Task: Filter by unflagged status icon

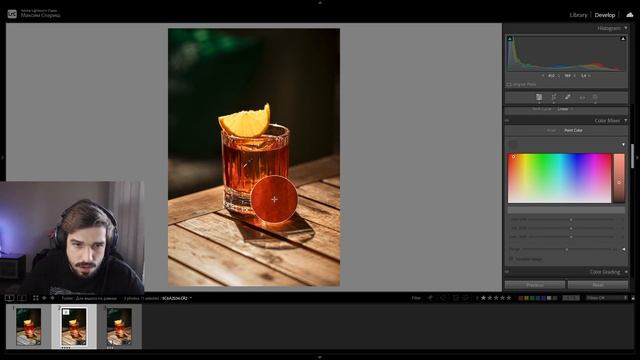Action: (443, 298)
